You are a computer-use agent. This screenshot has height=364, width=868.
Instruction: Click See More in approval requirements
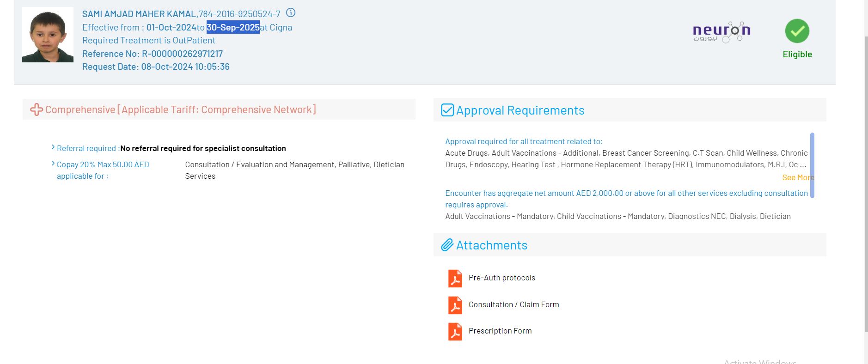[x=797, y=177]
